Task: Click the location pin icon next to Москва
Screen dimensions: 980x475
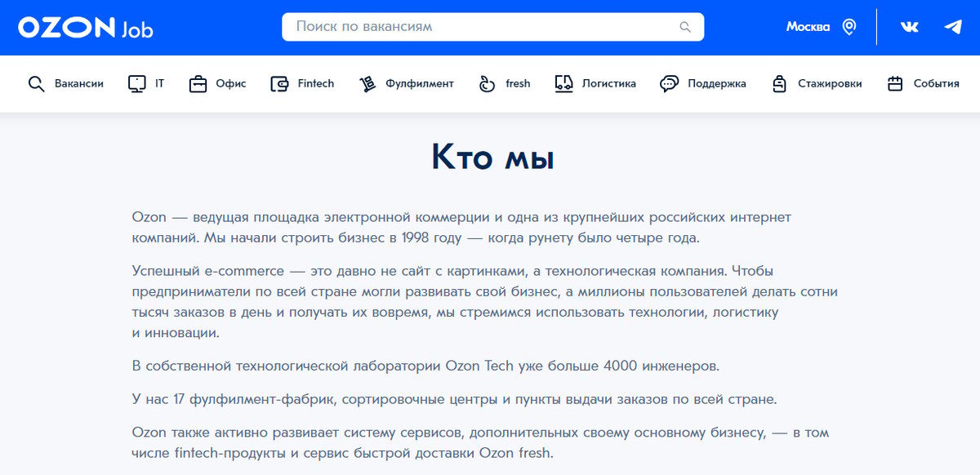Action: click(x=849, y=27)
